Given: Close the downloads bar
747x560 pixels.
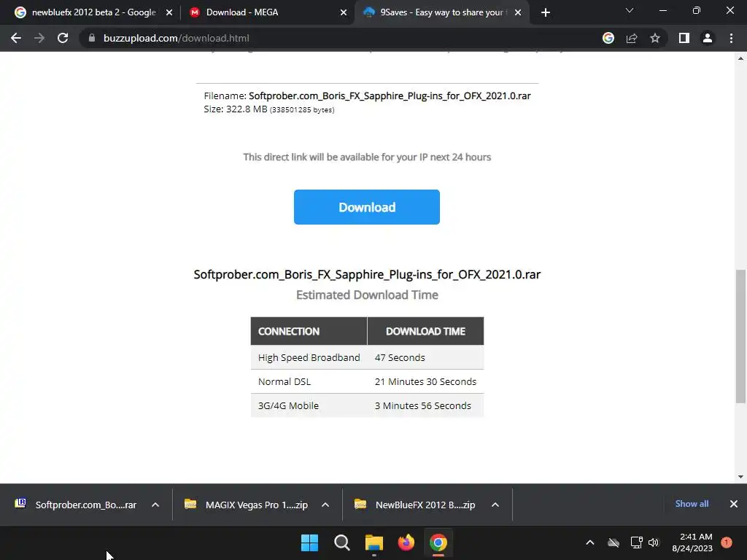Looking at the screenshot, I should click(734, 504).
